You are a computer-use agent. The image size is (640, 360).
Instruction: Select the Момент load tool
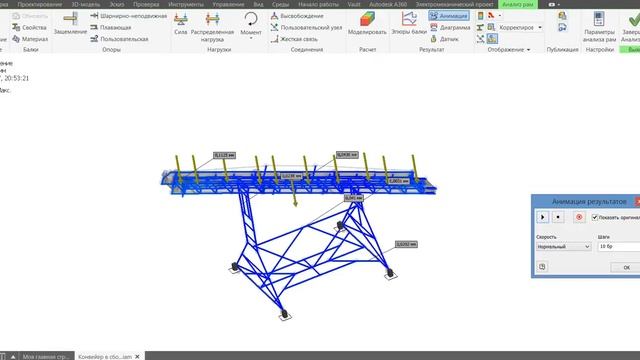click(251, 24)
